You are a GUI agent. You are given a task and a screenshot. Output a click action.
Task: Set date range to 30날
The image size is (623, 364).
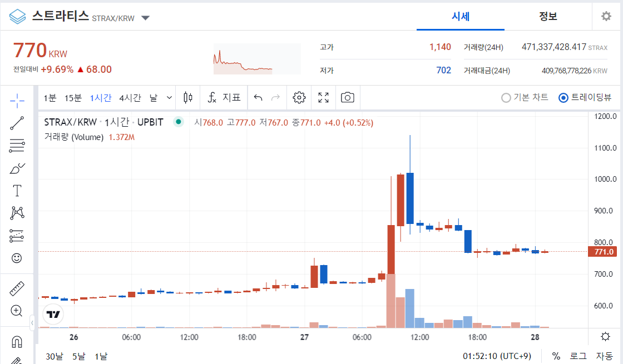click(x=55, y=356)
